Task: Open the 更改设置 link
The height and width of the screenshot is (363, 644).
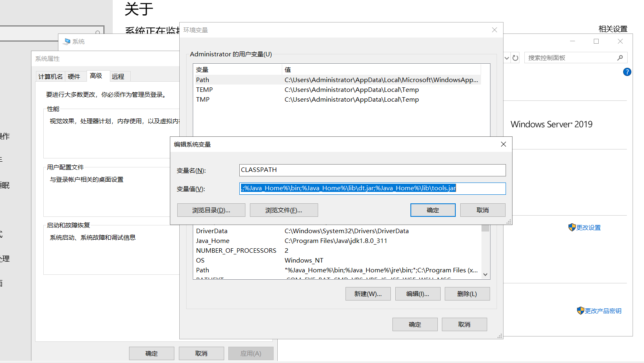Action: tap(588, 227)
